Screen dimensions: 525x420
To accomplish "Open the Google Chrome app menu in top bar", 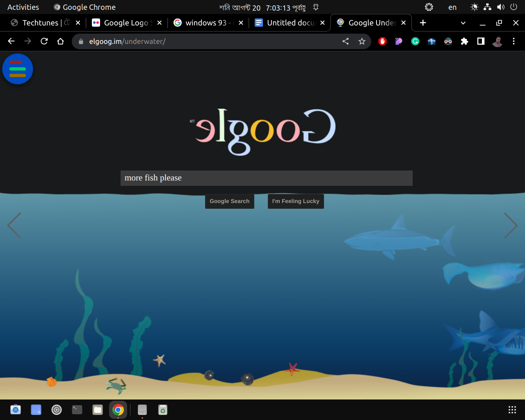I will 85,7.
